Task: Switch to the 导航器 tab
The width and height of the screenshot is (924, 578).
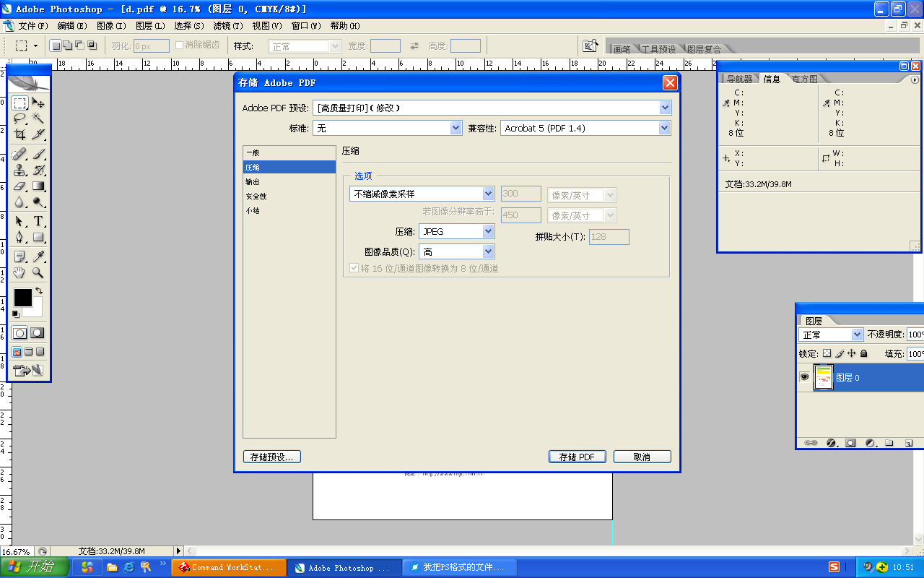Action: (x=739, y=79)
